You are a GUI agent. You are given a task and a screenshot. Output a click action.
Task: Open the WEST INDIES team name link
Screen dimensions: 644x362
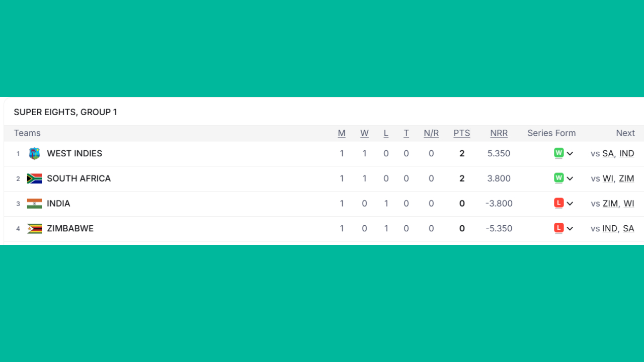[x=74, y=153]
